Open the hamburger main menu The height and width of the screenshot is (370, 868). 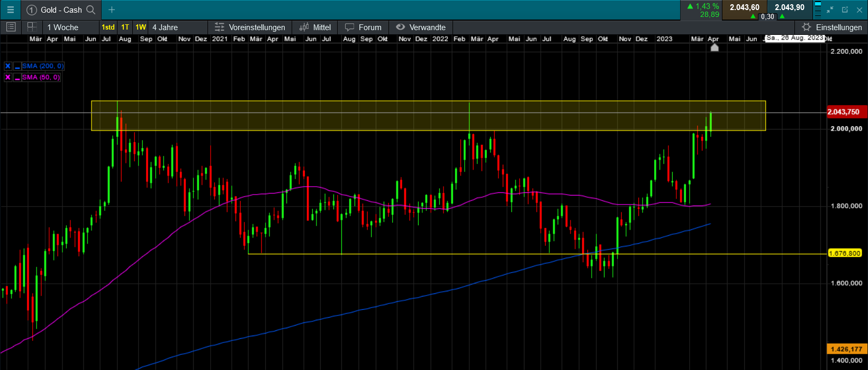(x=10, y=10)
